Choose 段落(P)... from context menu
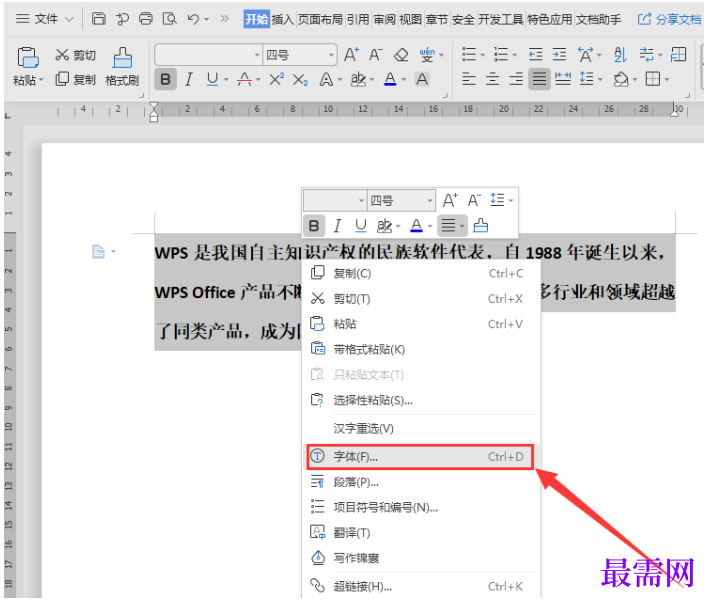Viewport: 713px width, 604px height. (x=420, y=482)
